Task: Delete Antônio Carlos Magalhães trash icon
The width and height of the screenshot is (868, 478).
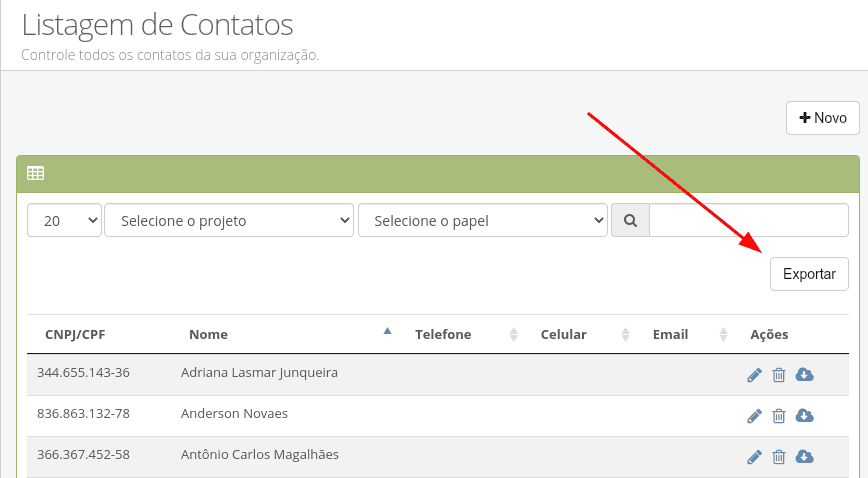Action: [779, 457]
